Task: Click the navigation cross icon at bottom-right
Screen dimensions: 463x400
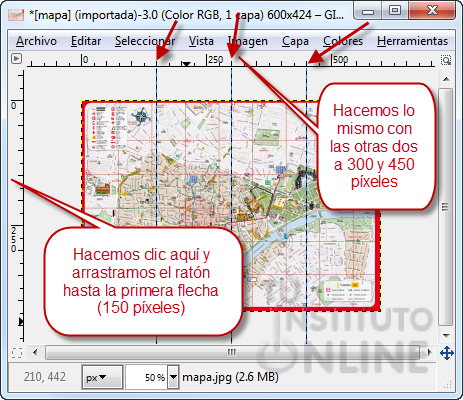Action: pos(447,353)
